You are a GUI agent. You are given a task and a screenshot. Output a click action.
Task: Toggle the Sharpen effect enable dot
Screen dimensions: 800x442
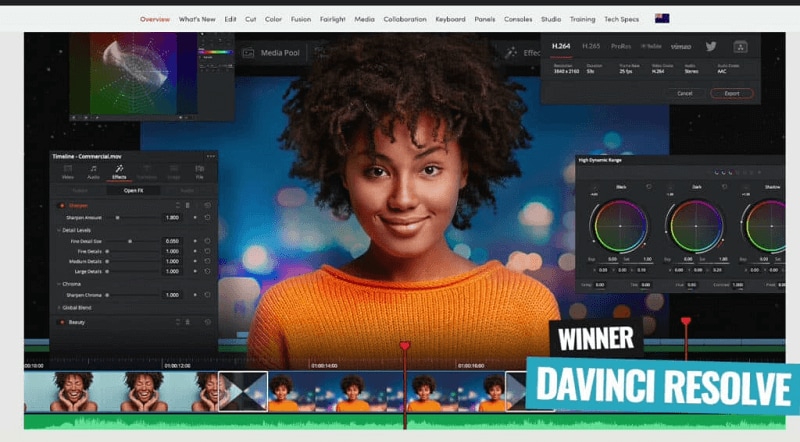pyautogui.click(x=62, y=206)
